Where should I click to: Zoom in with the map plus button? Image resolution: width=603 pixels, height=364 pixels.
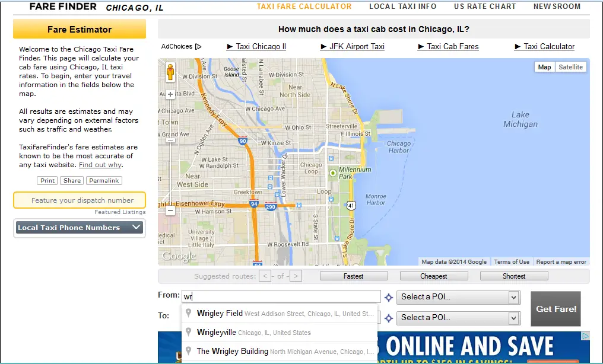(170, 94)
